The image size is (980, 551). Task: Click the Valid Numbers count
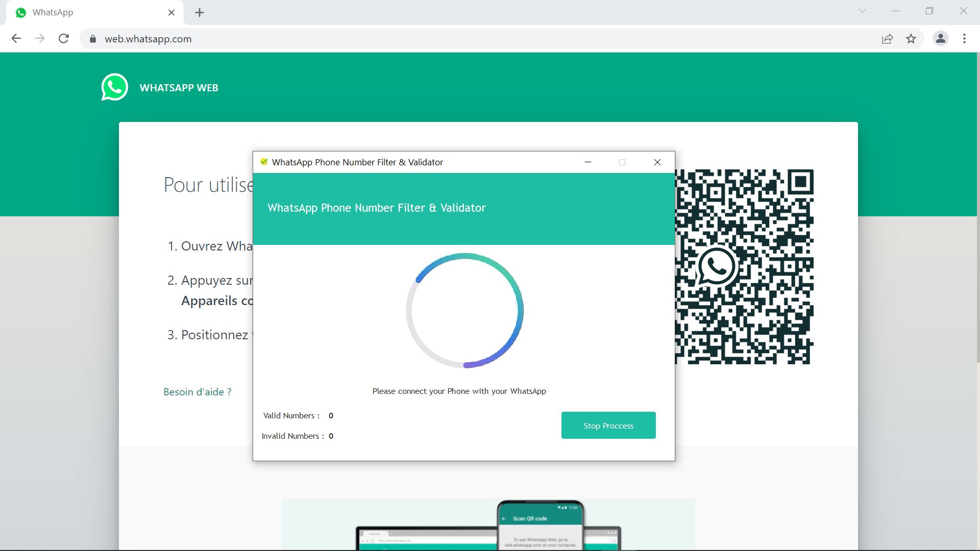tap(331, 416)
